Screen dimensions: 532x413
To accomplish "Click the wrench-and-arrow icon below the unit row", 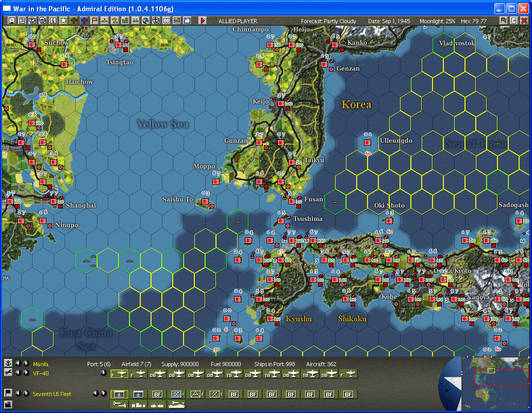I will [120, 404].
